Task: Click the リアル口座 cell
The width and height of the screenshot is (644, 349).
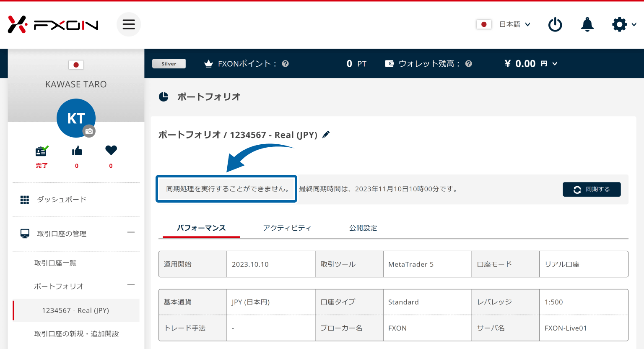Action: click(x=584, y=264)
